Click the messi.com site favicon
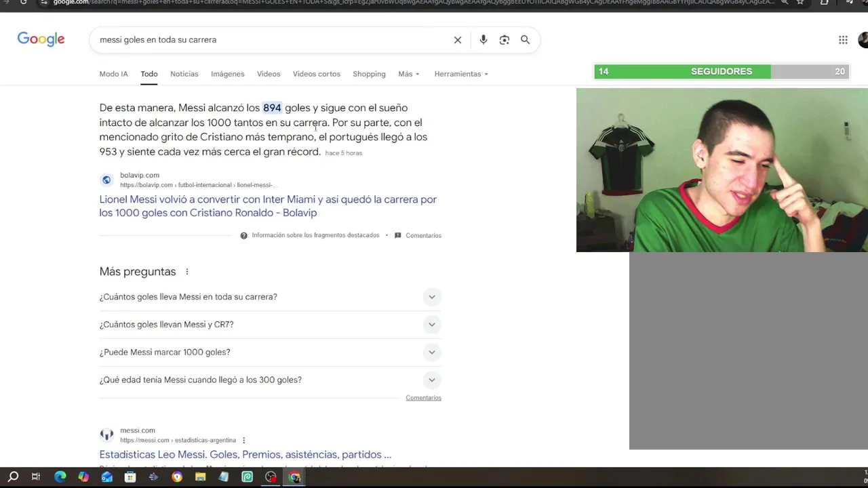868x488 pixels. pyautogui.click(x=106, y=435)
